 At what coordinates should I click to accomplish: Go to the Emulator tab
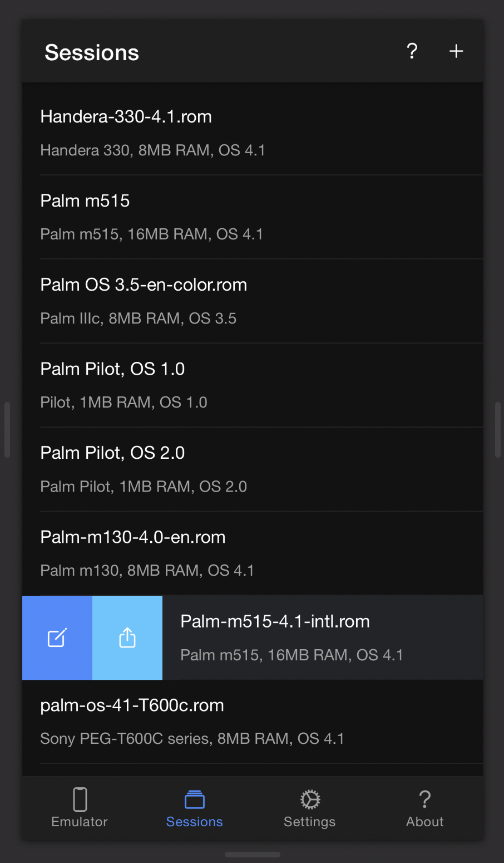pos(79,808)
